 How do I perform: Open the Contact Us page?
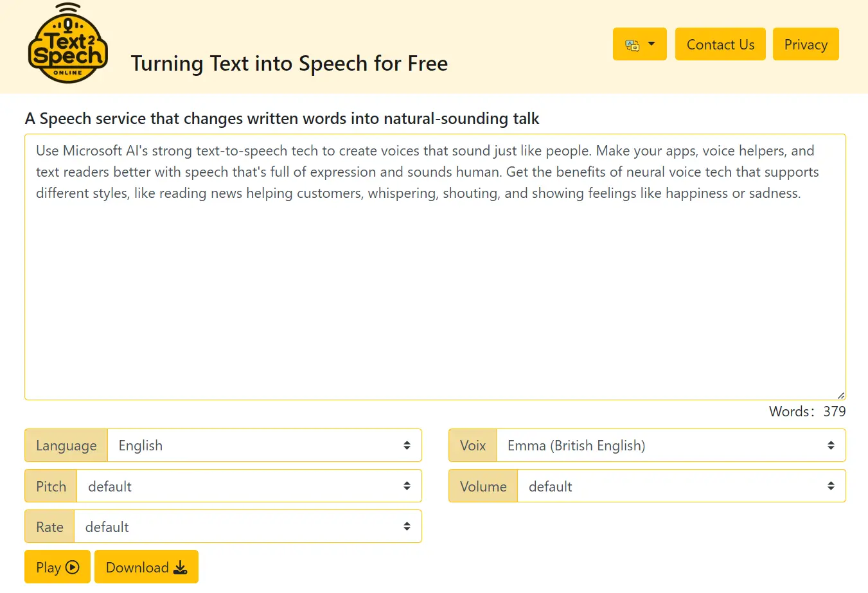point(720,44)
